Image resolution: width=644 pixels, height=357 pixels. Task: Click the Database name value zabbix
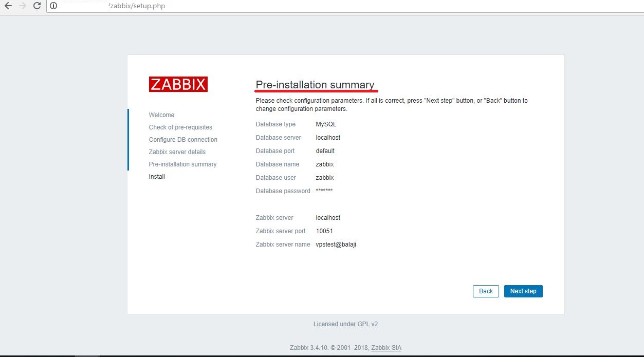325,164
